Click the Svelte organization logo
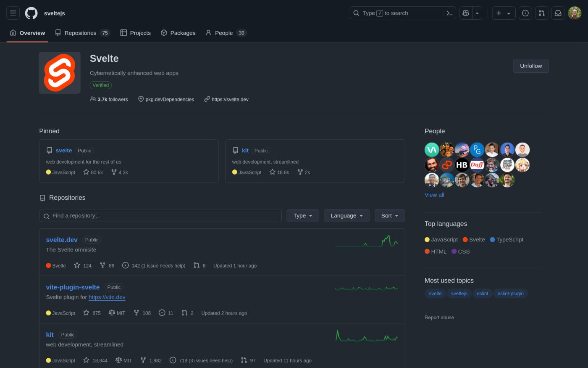This screenshot has width=588, height=368. pyautogui.click(x=60, y=73)
